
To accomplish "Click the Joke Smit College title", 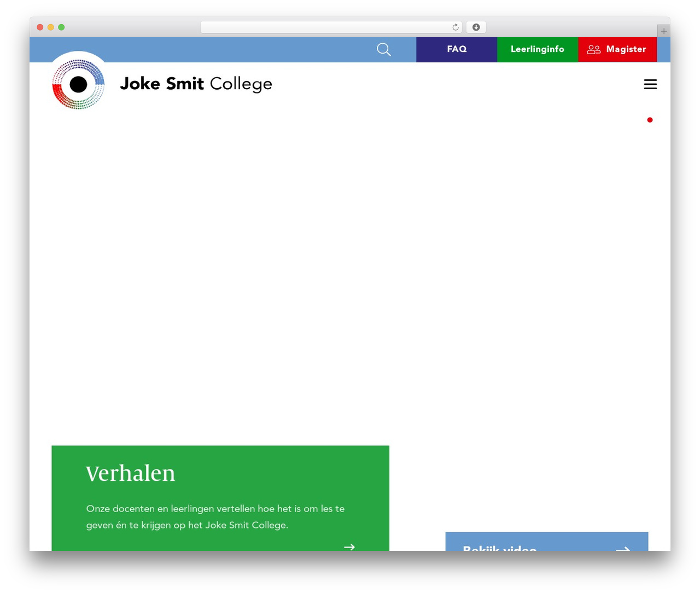I will (x=196, y=84).
